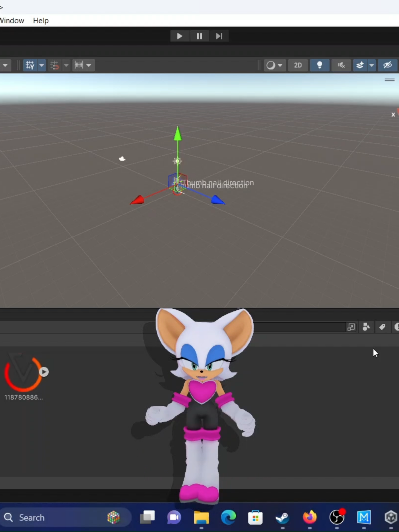This screenshot has width=399, height=532.
Task: Open the project search filter picker icon
Action: (x=351, y=327)
